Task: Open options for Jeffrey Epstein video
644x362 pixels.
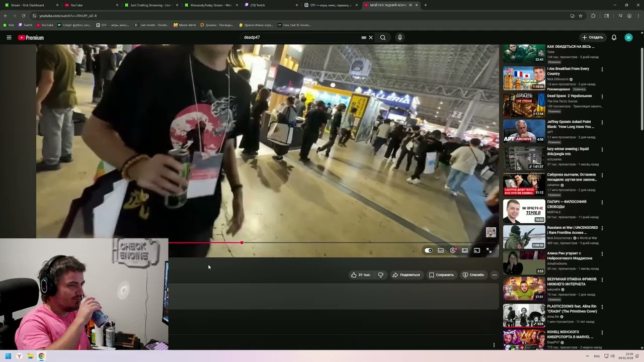Action: pyautogui.click(x=602, y=122)
